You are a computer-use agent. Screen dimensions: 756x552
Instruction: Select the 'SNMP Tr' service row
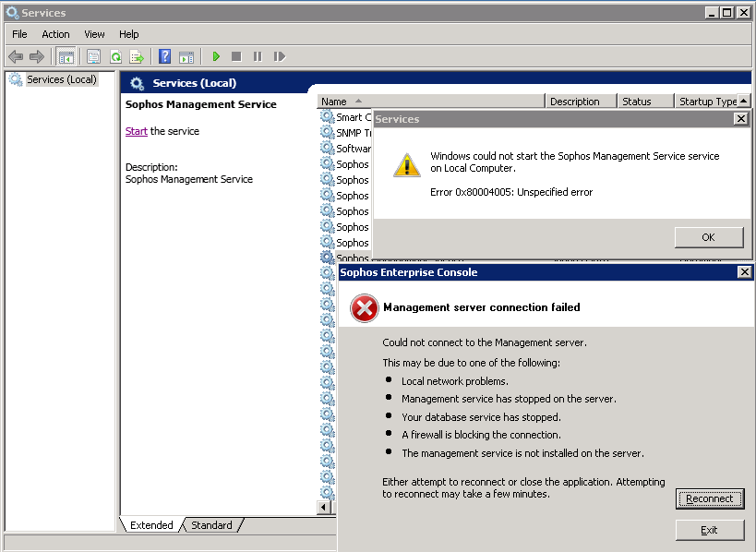346,133
